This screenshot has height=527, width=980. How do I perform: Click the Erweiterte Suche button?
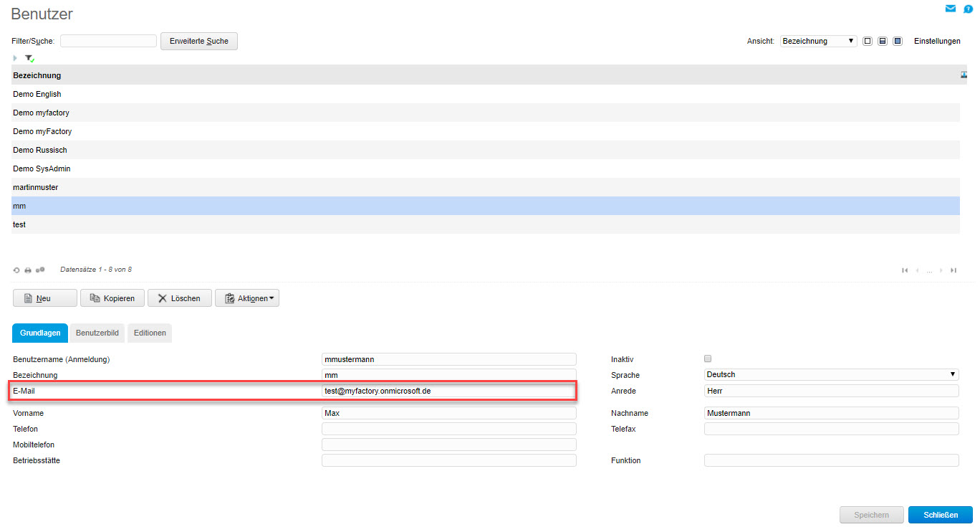(199, 42)
